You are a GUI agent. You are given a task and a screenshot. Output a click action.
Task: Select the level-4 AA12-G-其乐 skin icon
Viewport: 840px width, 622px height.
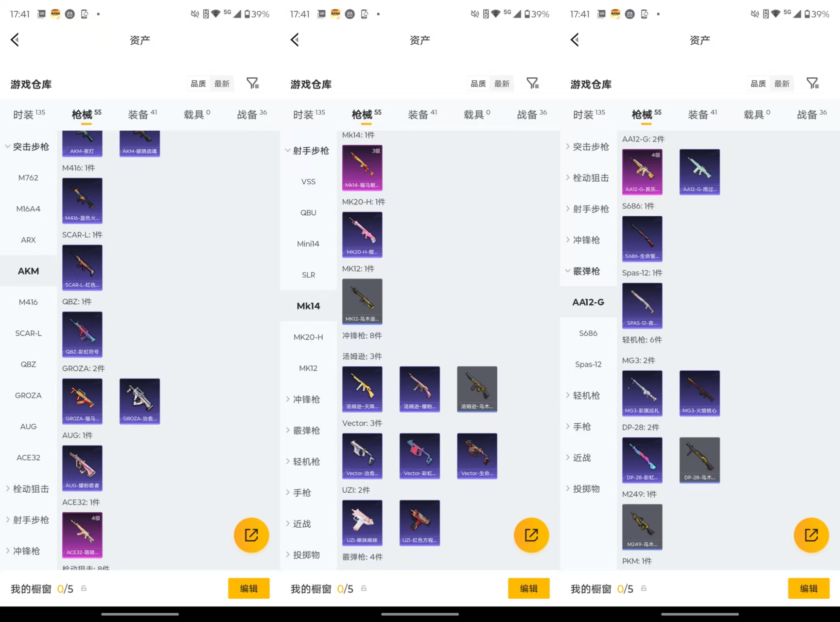[642, 172]
